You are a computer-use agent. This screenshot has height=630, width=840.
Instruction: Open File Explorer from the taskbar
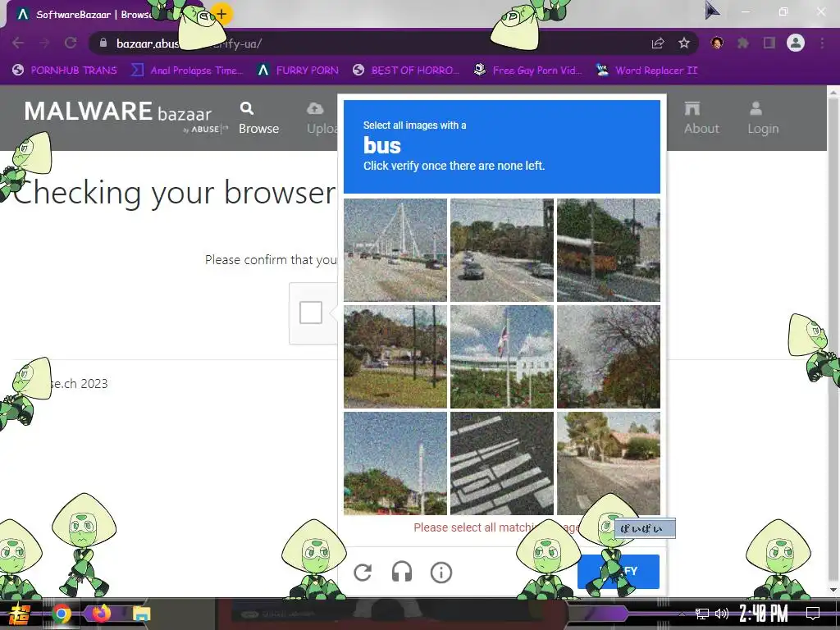142,614
